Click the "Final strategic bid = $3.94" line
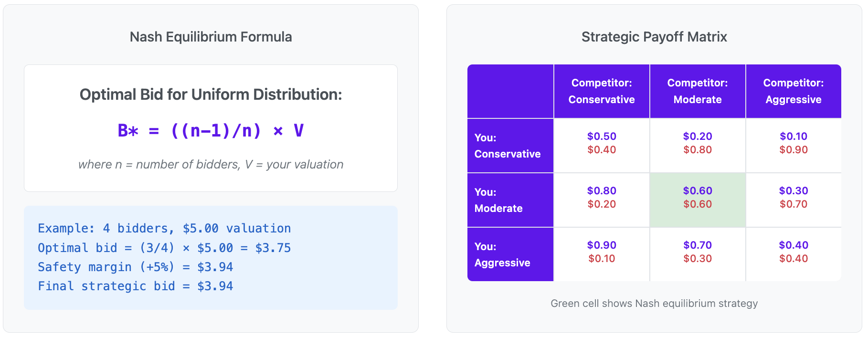The width and height of the screenshot is (868, 337). pyautogui.click(x=136, y=286)
